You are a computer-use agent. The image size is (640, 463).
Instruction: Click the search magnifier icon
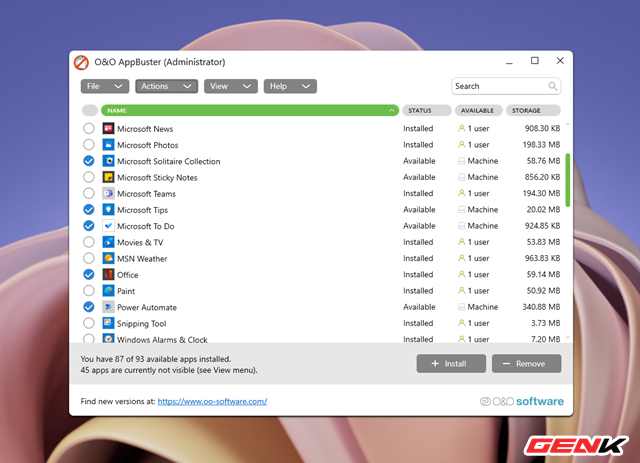pos(552,86)
